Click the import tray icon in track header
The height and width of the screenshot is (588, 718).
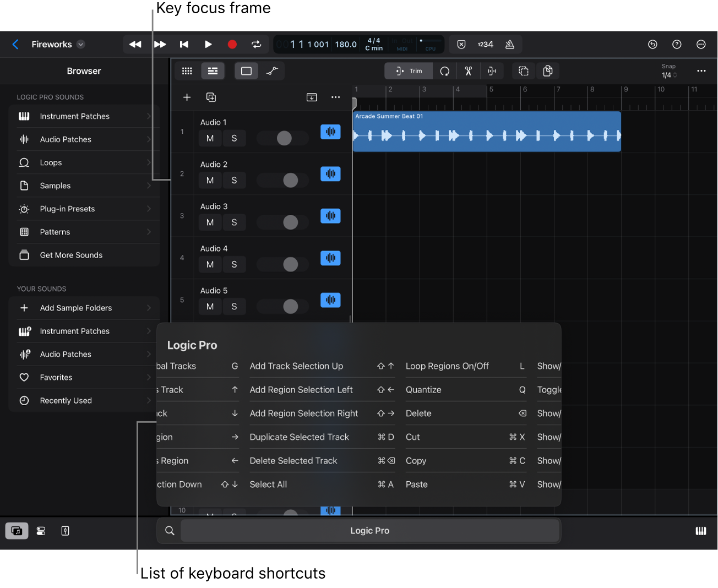click(312, 97)
